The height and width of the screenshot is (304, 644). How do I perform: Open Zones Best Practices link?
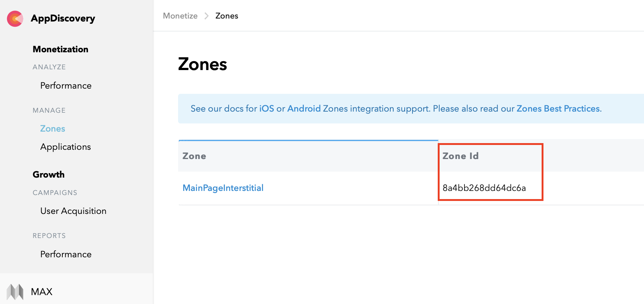(x=558, y=109)
